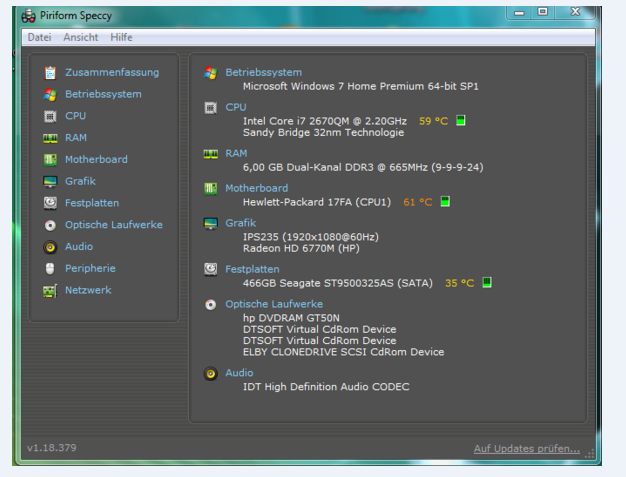Click the green hard drive temperature indicator icon
The height and width of the screenshot is (477, 626).
(x=487, y=283)
